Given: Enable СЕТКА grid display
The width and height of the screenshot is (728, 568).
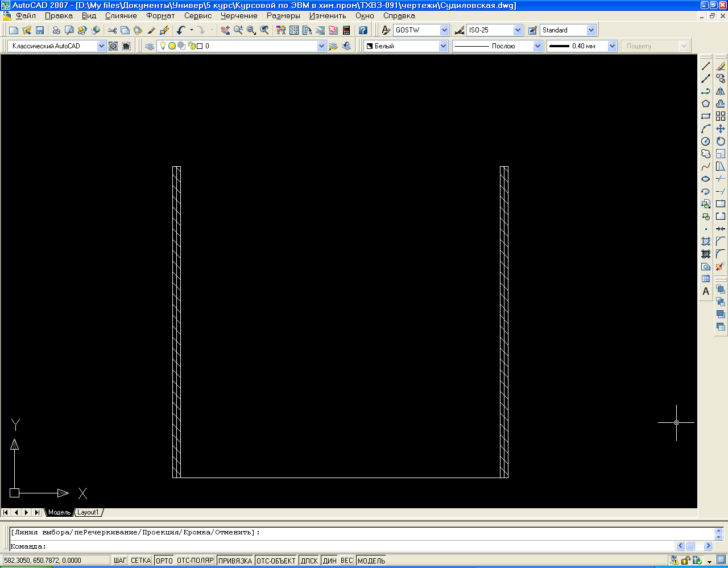Looking at the screenshot, I should pos(140,561).
